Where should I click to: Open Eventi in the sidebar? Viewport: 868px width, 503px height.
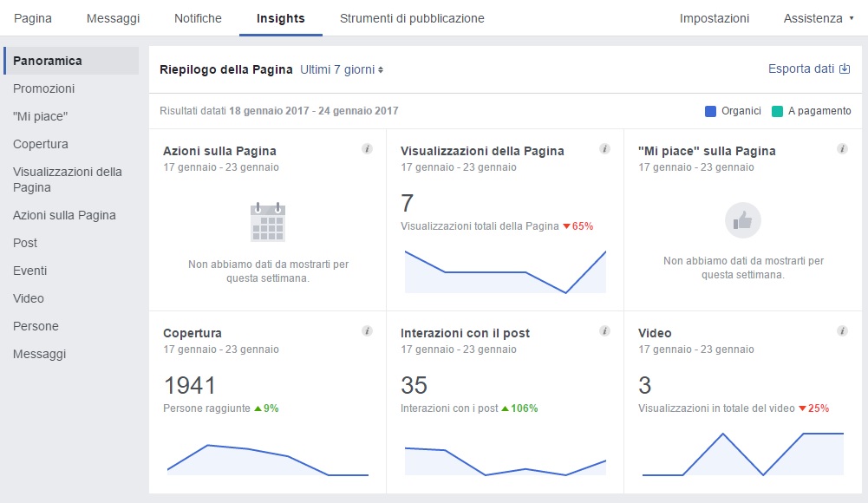point(29,271)
